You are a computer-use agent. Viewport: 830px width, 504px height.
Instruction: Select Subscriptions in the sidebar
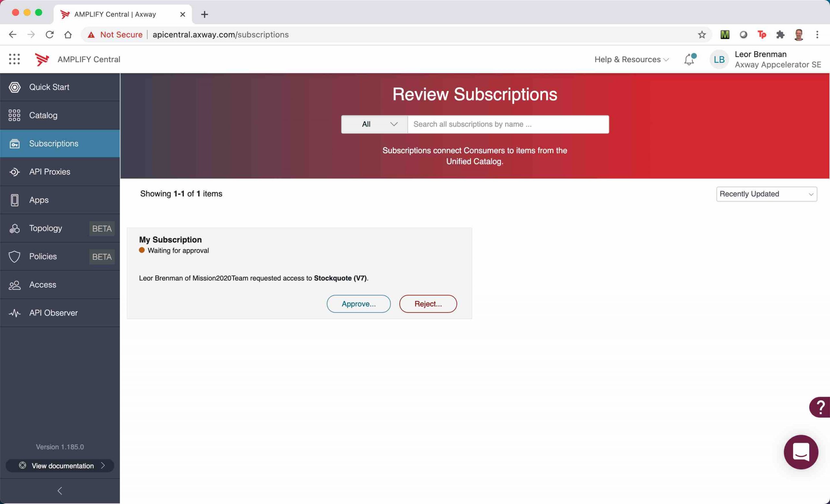[x=60, y=144]
